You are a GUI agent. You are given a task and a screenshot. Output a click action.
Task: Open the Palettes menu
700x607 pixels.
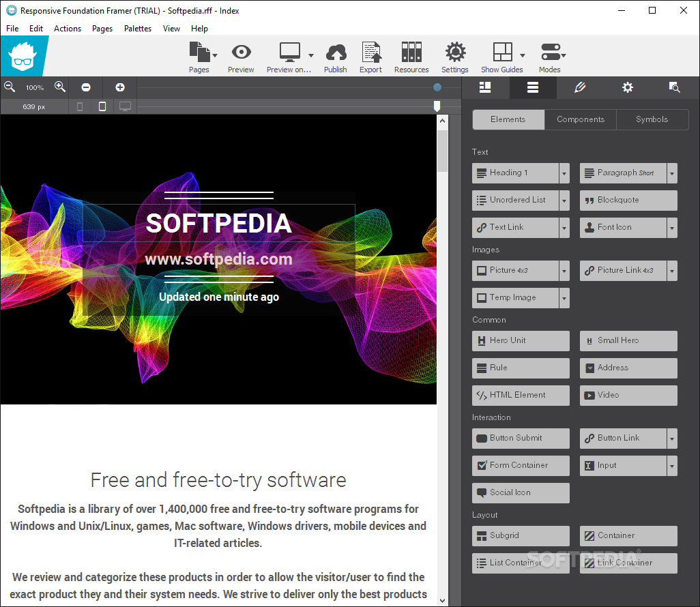tap(138, 29)
